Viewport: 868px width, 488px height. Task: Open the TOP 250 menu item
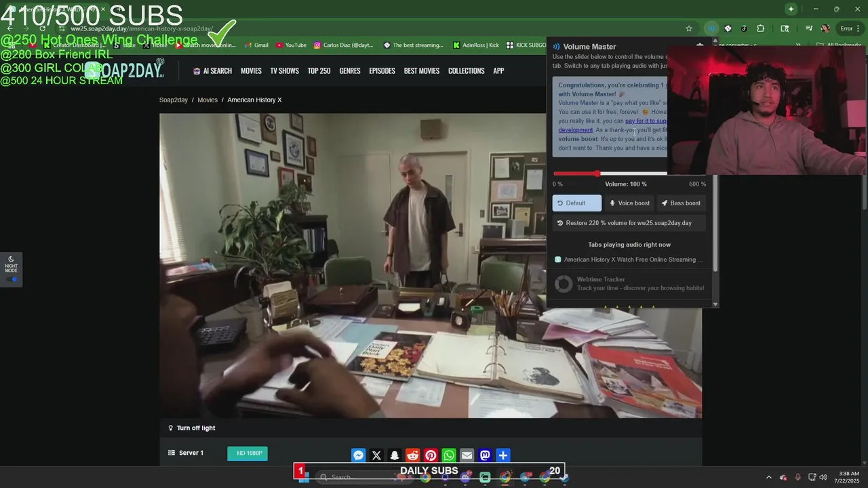point(319,70)
